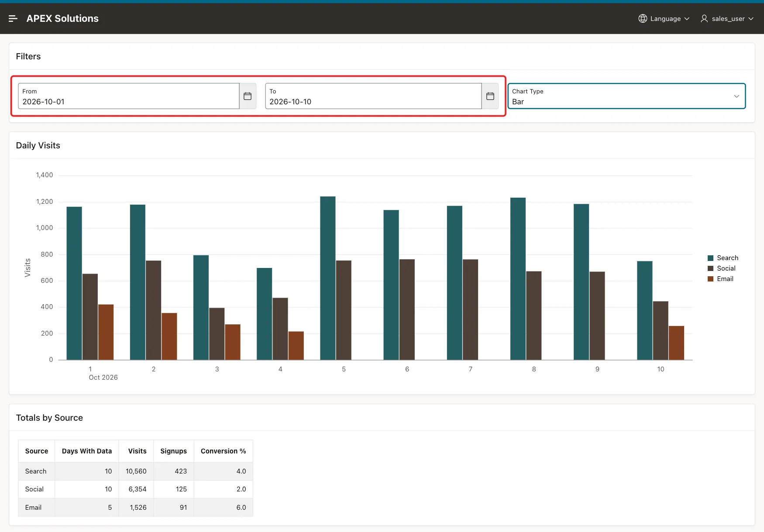Click the Oct 2026 axis label
Viewport: 764px width, 532px height.
tap(103, 378)
